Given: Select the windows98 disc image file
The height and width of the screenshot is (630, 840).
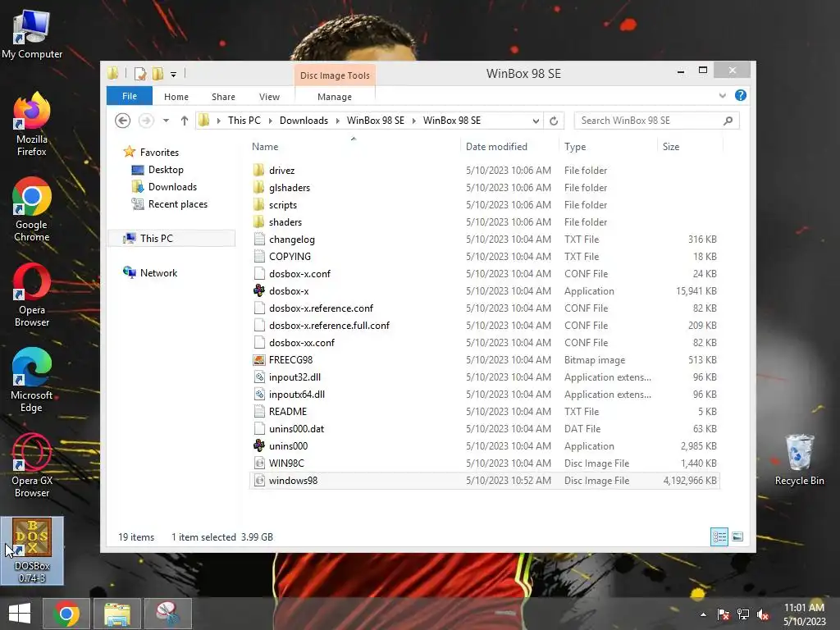Looking at the screenshot, I should click(x=484, y=481).
